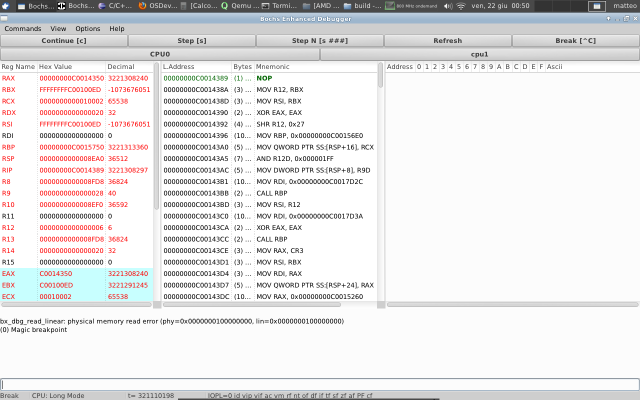Open the Help menu

117,29
